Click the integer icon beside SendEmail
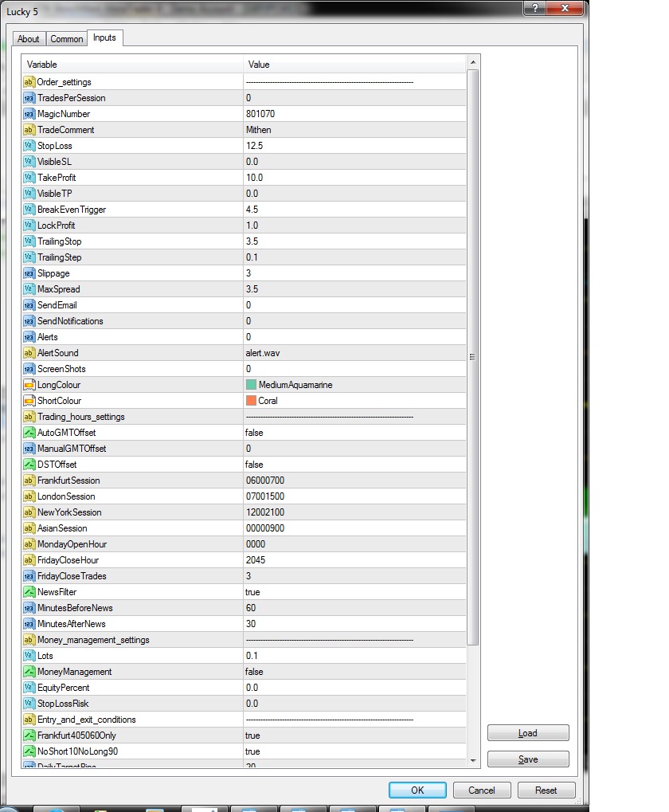The height and width of the screenshot is (812, 669). 29,305
